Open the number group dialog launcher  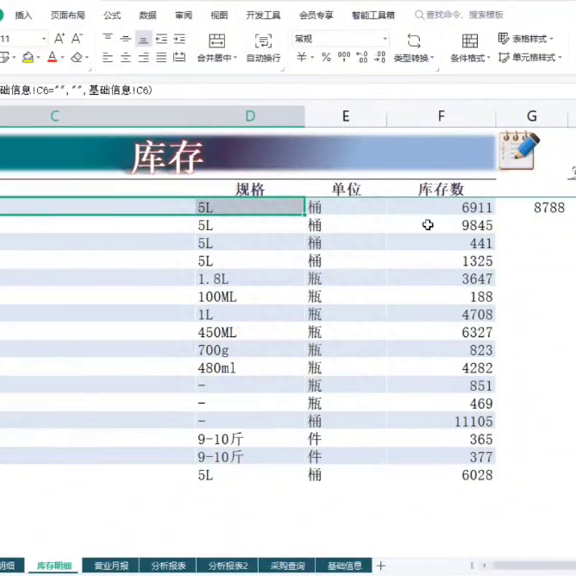coord(438,69)
